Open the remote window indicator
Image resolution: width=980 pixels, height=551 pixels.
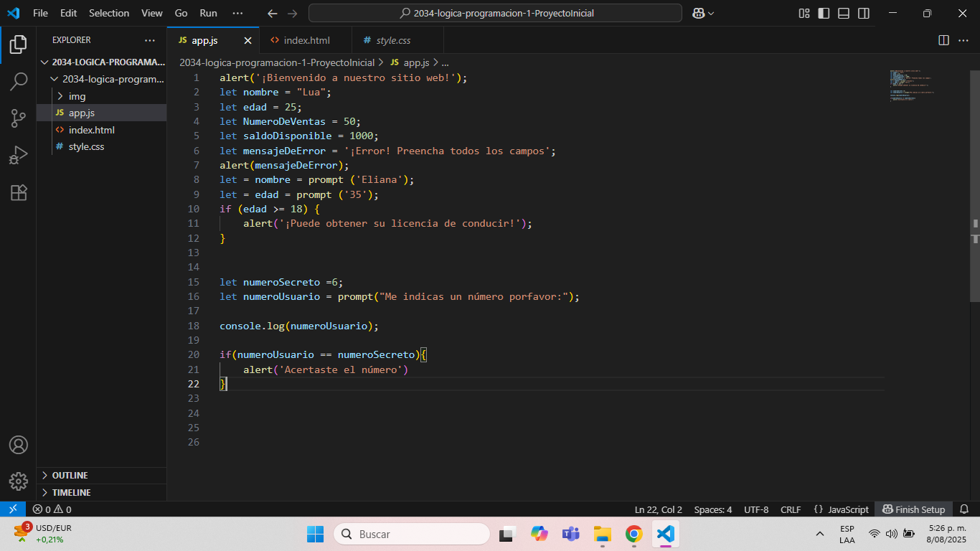[12, 509]
